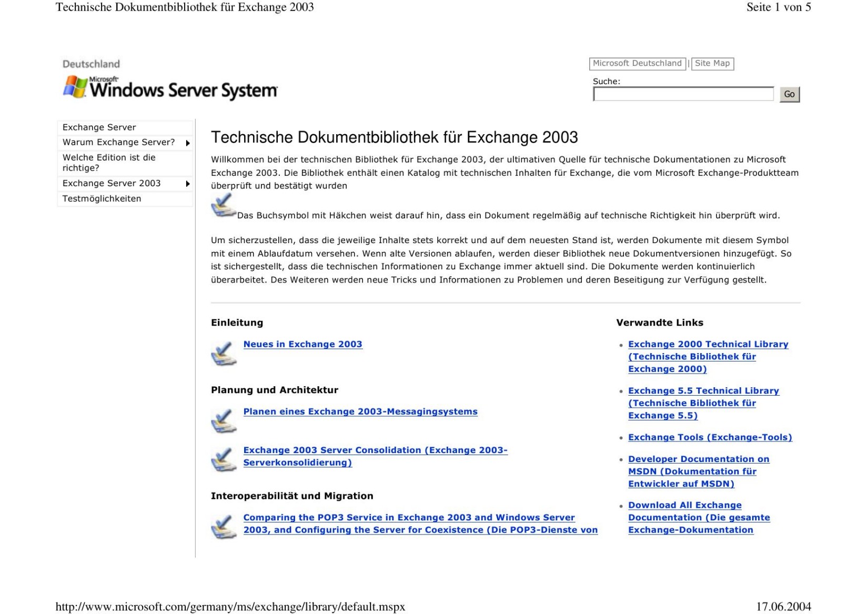Click the Verwandte Links heading
This screenshot has width=868, height=614.
pos(660,323)
